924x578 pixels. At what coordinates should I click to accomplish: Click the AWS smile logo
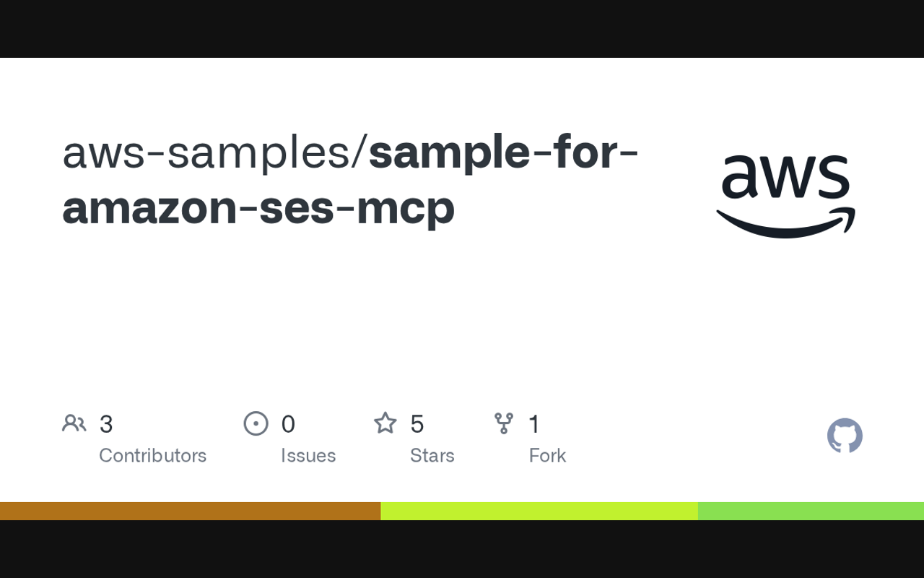tap(785, 196)
